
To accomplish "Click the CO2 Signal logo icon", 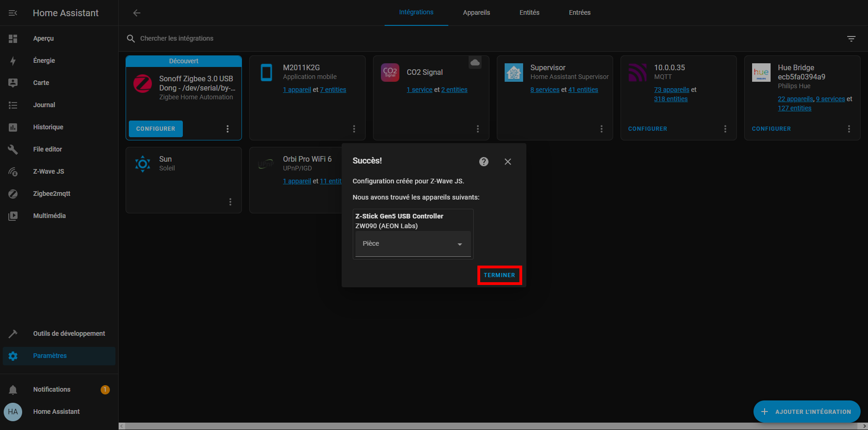I will (390, 73).
